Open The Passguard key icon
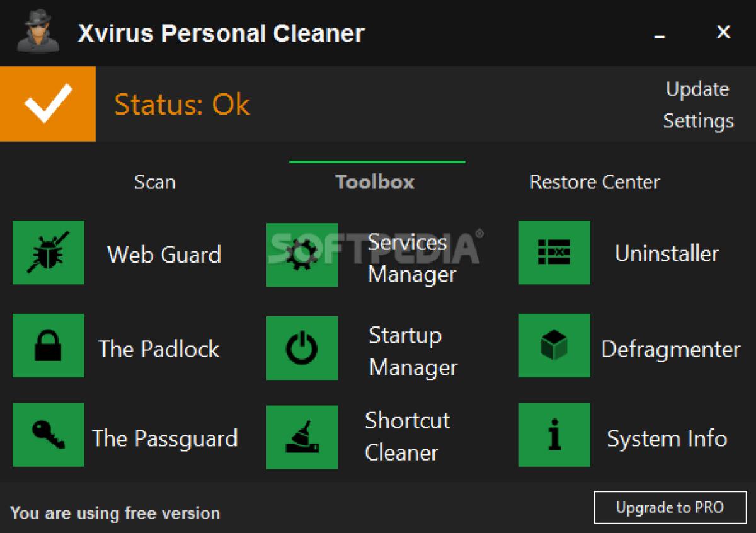 (x=48, y=435)
